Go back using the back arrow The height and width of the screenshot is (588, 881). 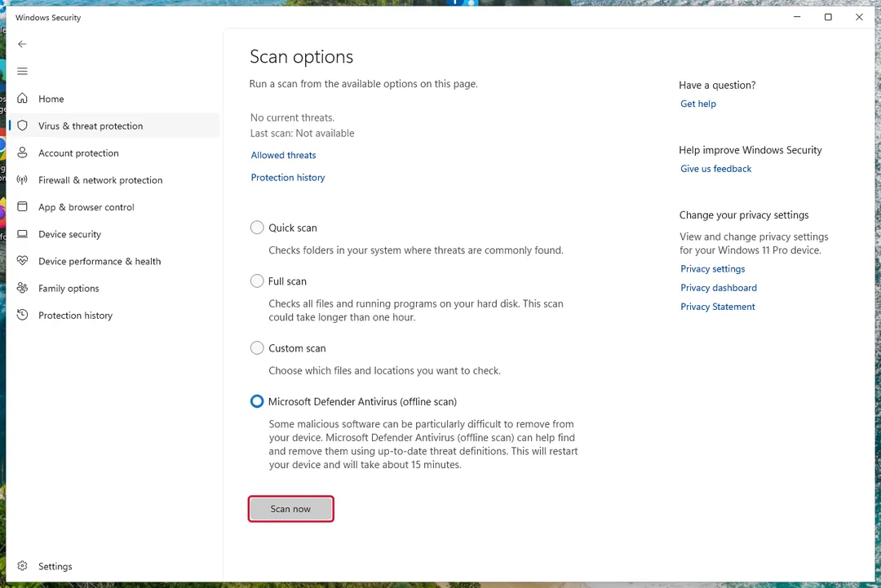22,44
